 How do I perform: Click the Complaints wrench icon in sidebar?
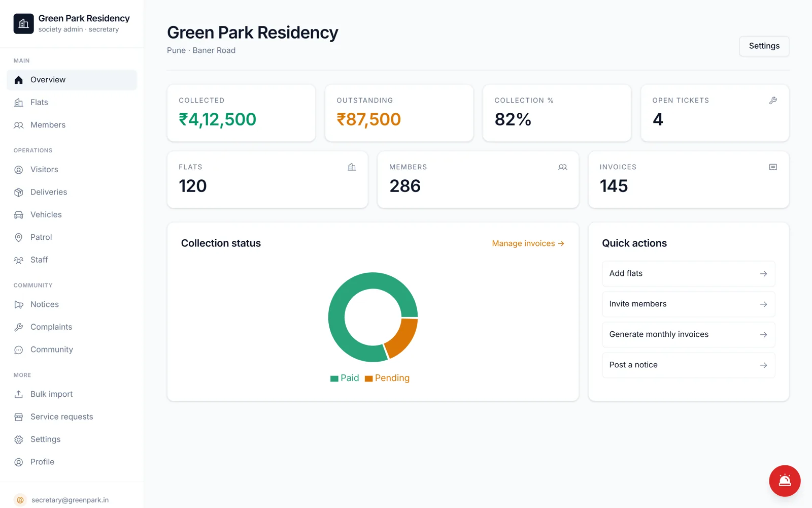(19, 327)
